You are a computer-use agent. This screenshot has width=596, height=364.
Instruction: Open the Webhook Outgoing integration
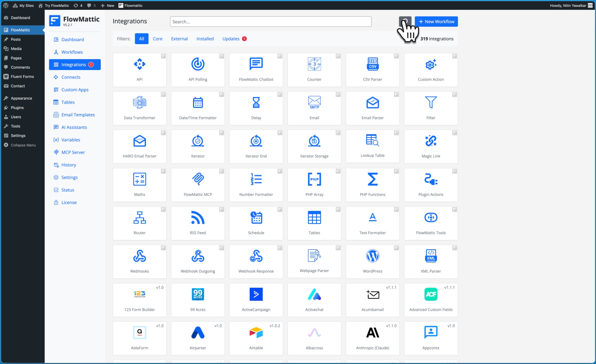pyautogui.click(x=198, y=261)
